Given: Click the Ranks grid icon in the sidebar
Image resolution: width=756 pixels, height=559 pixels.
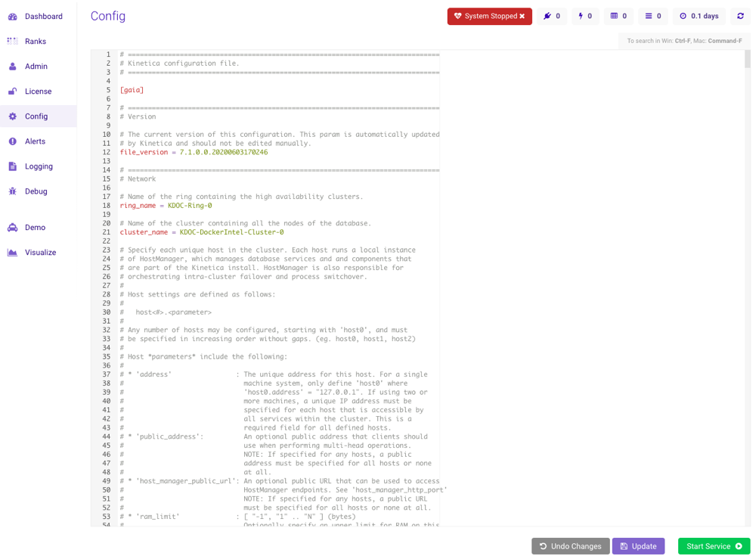Looking at the screenshot, I should (x=12, y=41).
